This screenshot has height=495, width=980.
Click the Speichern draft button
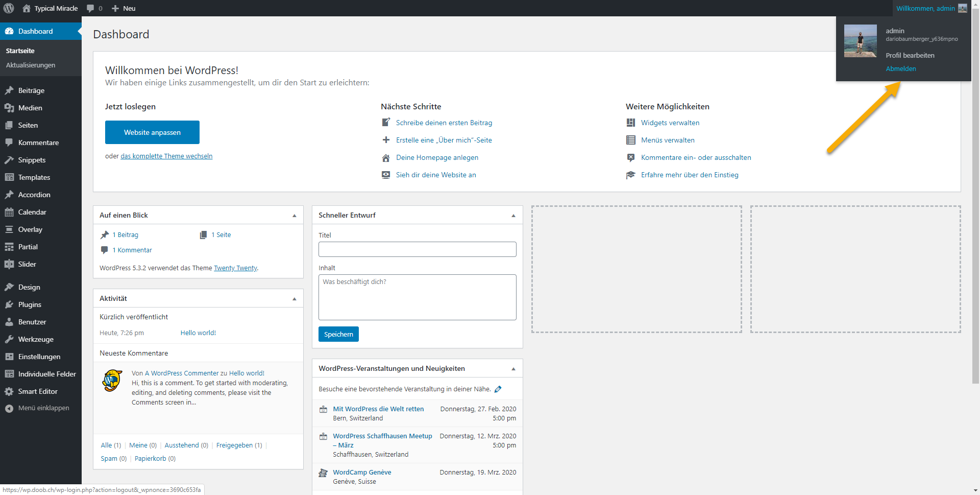click(x=338, y=334)
